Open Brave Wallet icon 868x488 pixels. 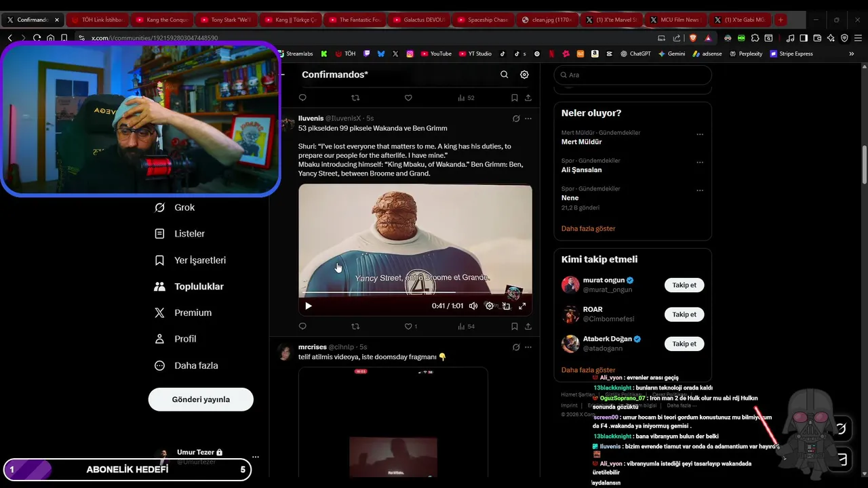click(x=817, y=38)
